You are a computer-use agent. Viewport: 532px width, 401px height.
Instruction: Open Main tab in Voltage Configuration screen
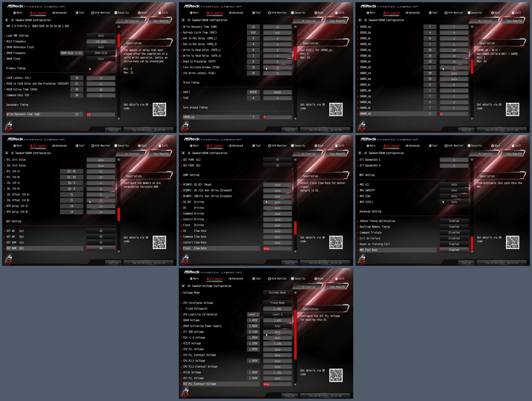(x=194, y=279)
